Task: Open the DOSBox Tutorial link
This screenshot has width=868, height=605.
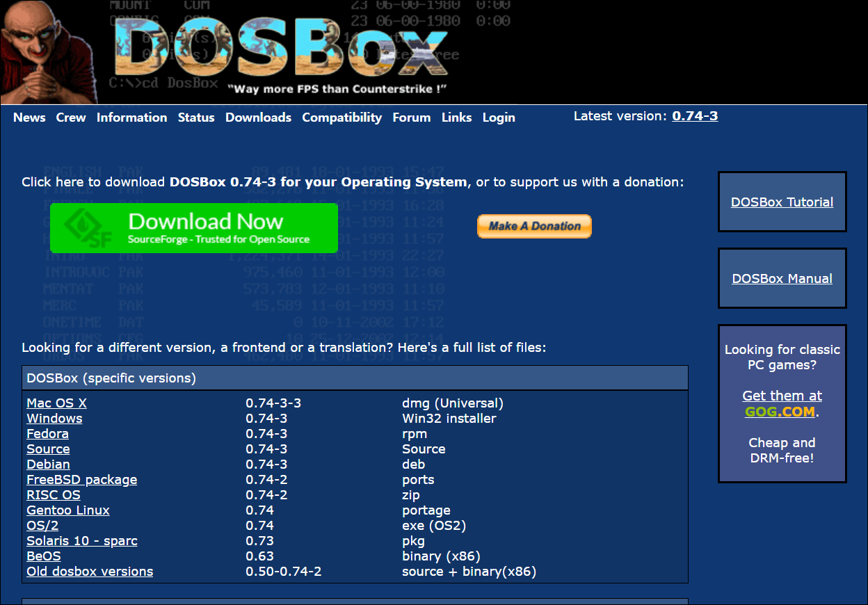Action: click(x=782, y=202)
